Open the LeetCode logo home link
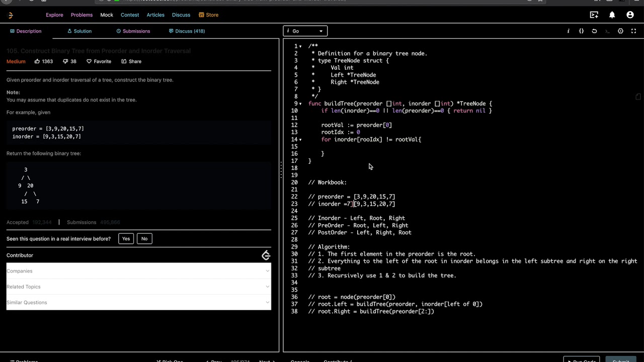Screen dimensions: 644x362 [x=11, y=15]
